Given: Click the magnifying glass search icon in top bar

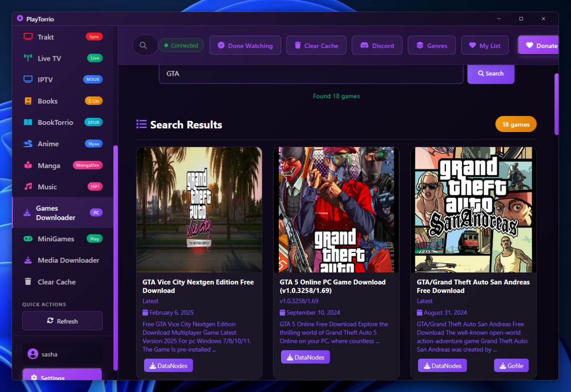Looking at the screenshot, I should [x=143, y=45].
